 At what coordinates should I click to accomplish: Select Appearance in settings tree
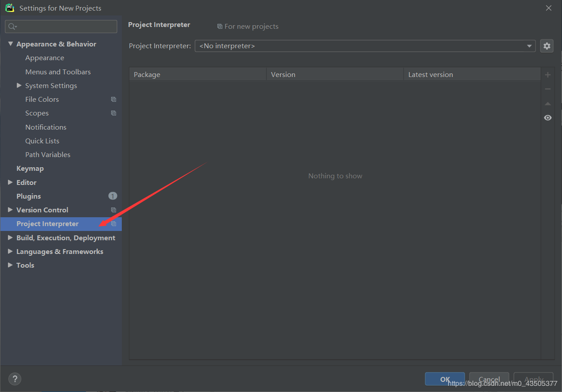click(x=45, y=58)
